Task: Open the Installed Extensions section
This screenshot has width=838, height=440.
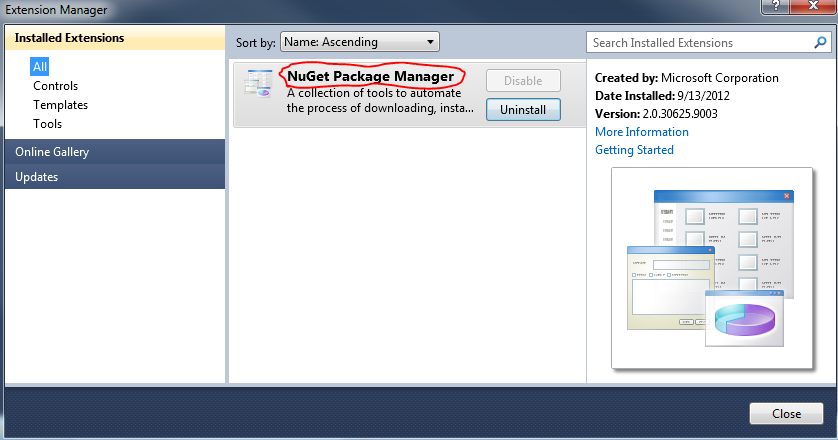Action: pyautogui.click(x=115, y=38)
